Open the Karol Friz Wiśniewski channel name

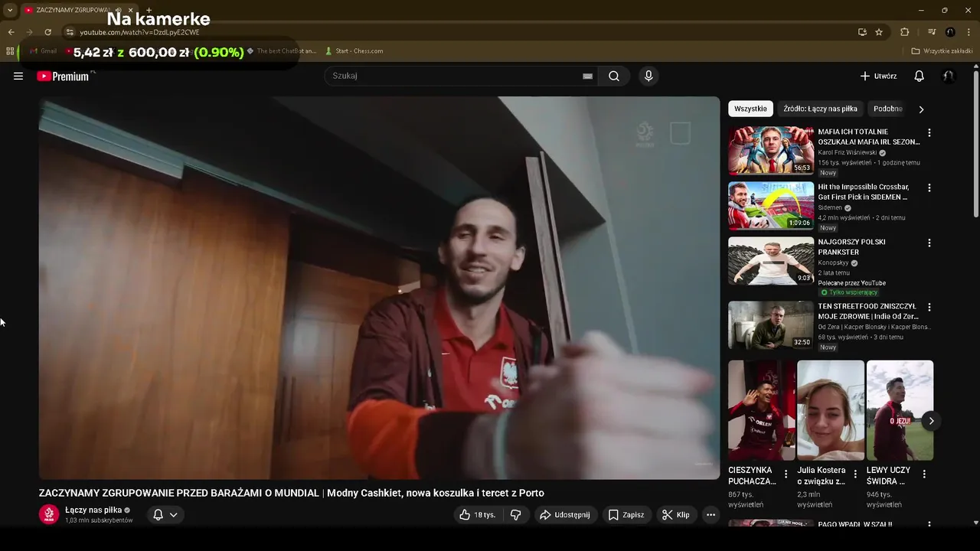tap(848, 152)
